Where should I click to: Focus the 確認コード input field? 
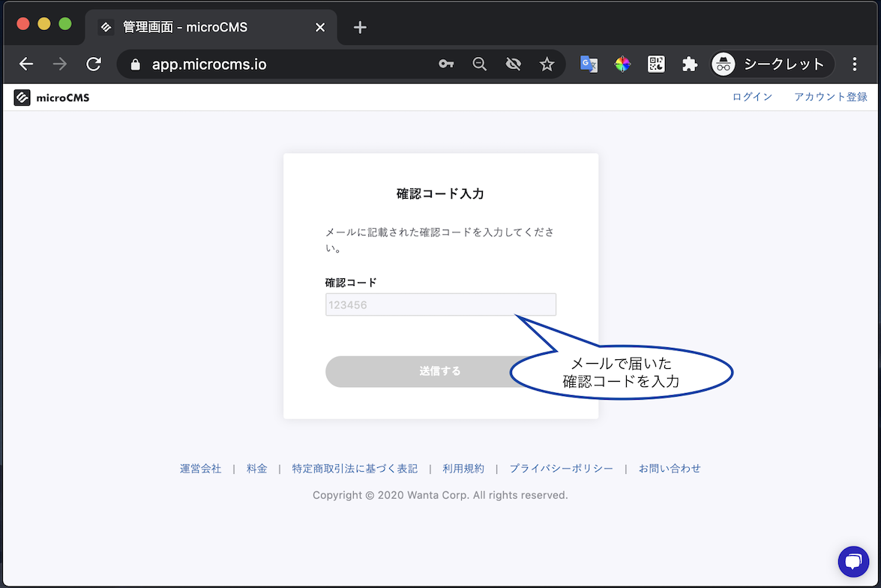441,304
